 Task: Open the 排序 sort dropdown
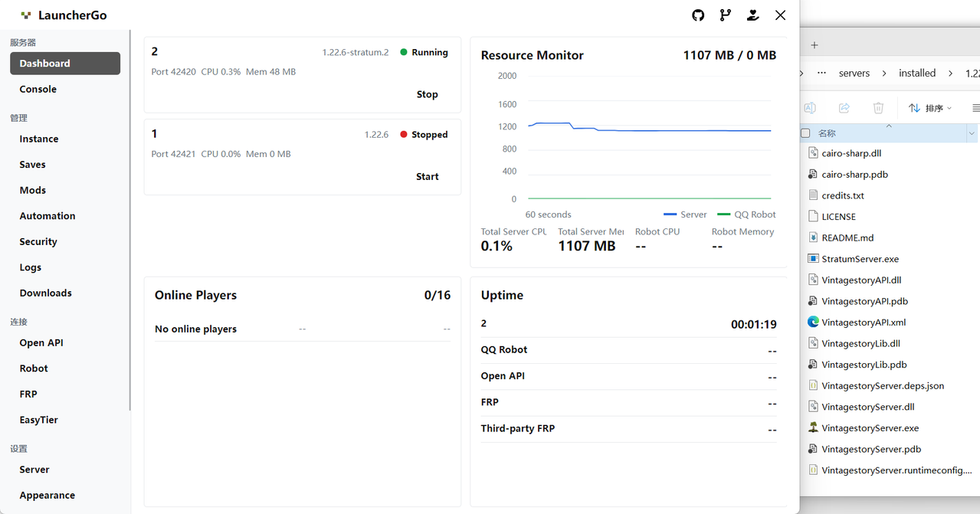[929, 108]
